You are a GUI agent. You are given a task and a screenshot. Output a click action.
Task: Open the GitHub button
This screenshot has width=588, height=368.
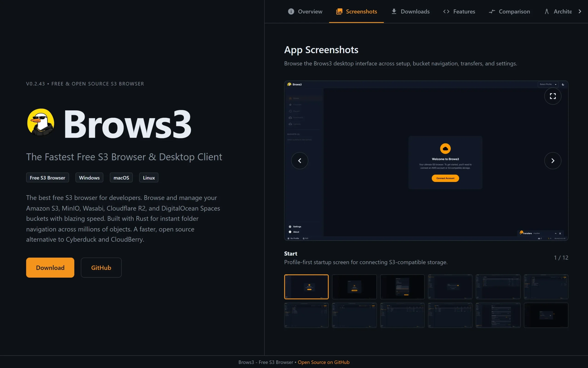101,267
